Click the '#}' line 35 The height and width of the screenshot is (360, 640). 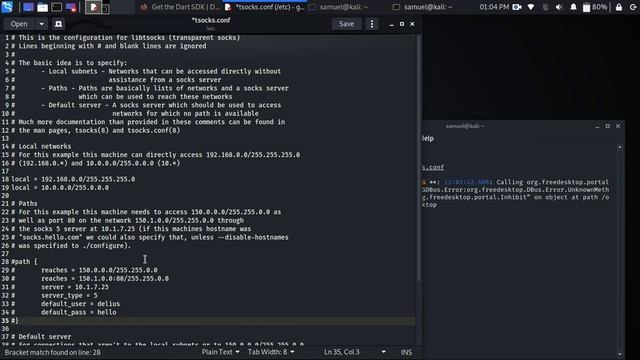(15, 321)
